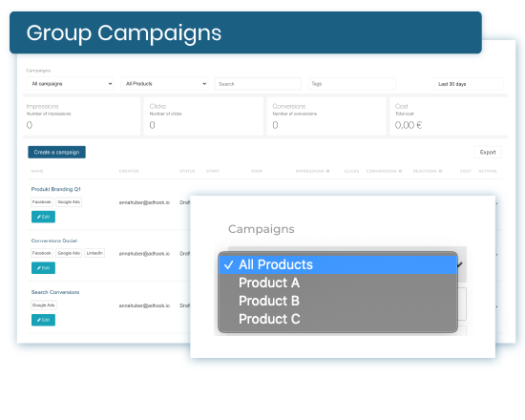Screen dimensions: 525x420
Task: Click the Impressions column info icon
Action: point(327,171)
